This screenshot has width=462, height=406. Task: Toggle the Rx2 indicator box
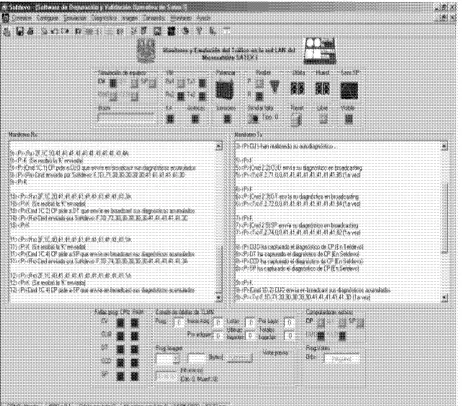180,96
